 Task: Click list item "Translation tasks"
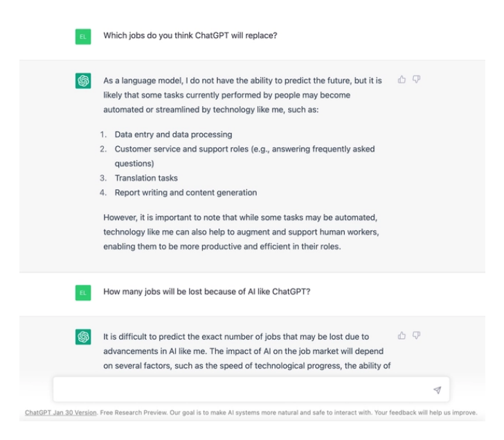coord(146,178)
